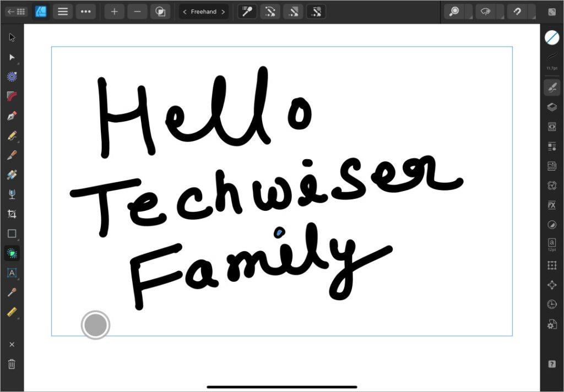The height and width of the screenshot is (392, 564).
Task: Open the stacked-images Stock studio
Action: pyautogui.click(x=552, y=166)
